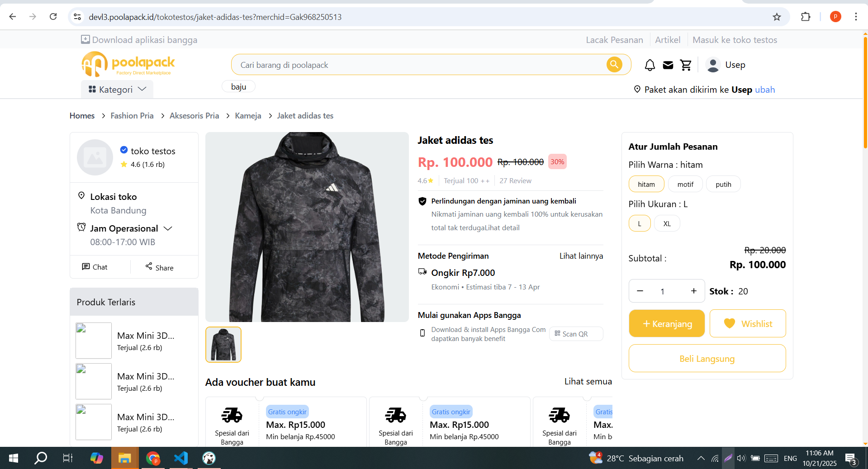868x469 pixels.
Task: Click the Share icon button
Action: 159,267
